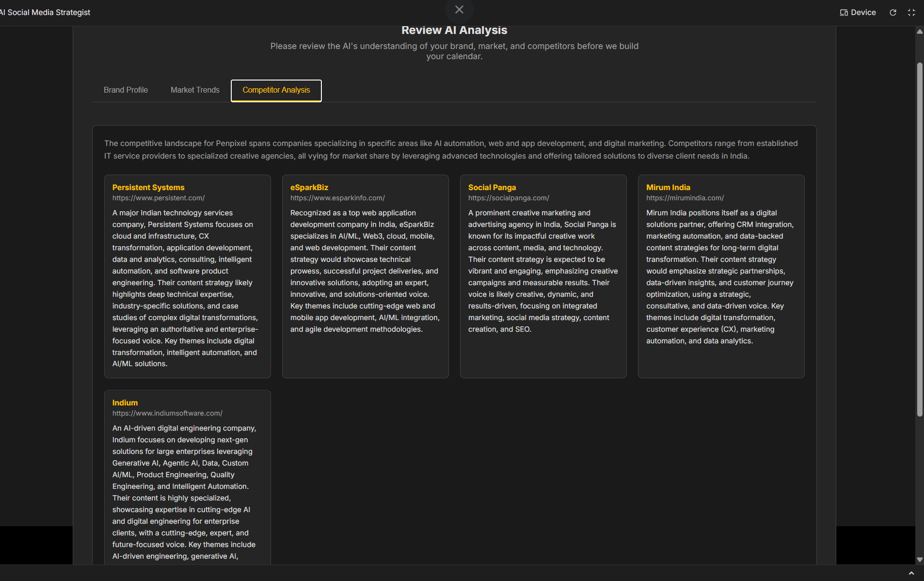Click the vertical scrollbar thumb
Image resolution: width=924 pixels, height=581 pixels.
pyautogui.click(x=920, y=240)
